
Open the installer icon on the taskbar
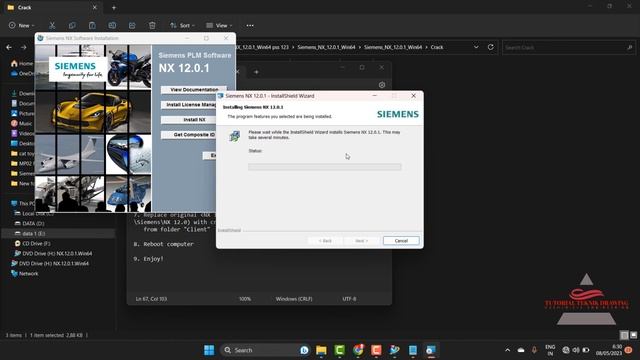pyautogui.click(x=431, y=350)
